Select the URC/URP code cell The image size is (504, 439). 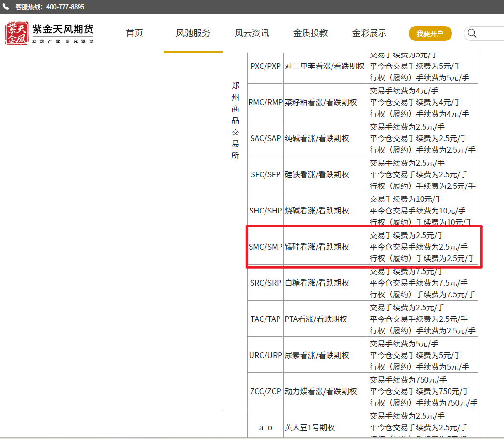265,356
